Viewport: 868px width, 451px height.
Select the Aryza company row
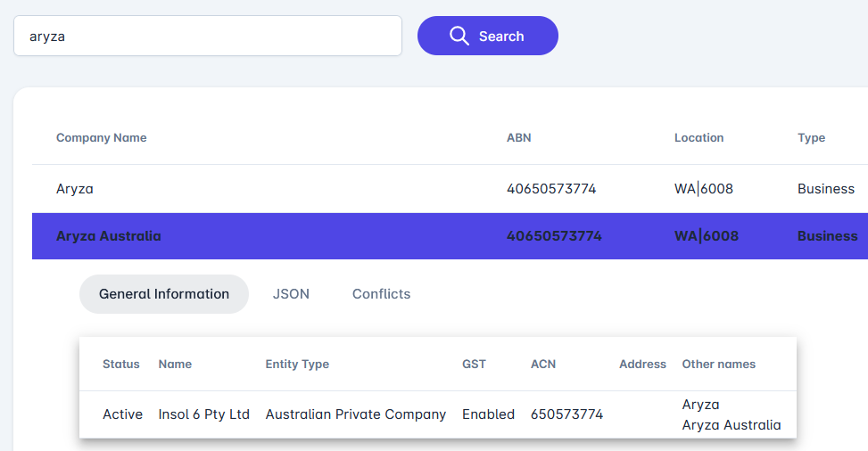(x=450, y=189)
